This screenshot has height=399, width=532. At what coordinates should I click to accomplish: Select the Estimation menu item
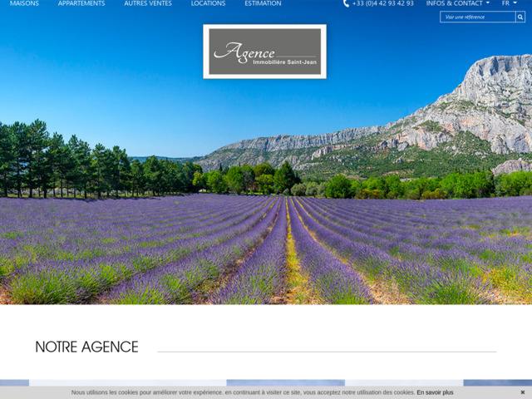[263, 3]
